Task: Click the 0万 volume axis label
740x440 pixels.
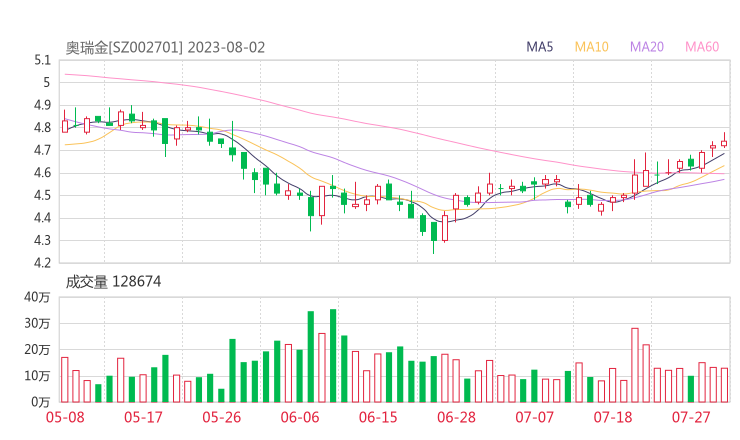Action: pos(41,402)
